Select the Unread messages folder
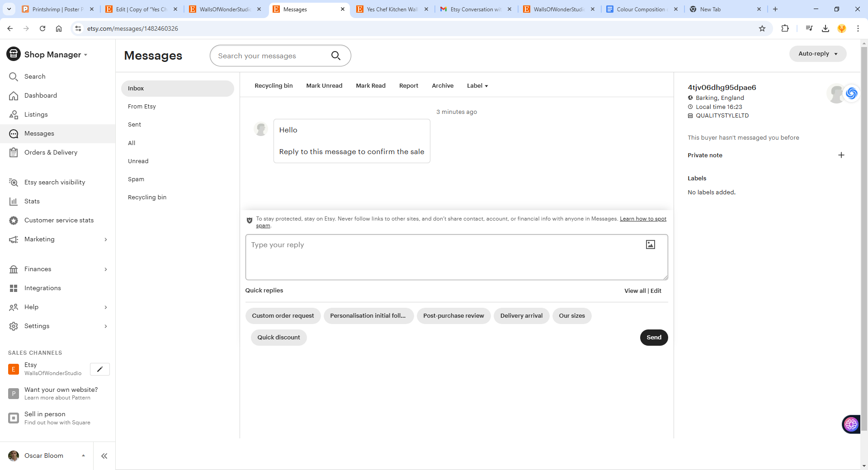Screen dimensions: 868x470 point(138,161)
